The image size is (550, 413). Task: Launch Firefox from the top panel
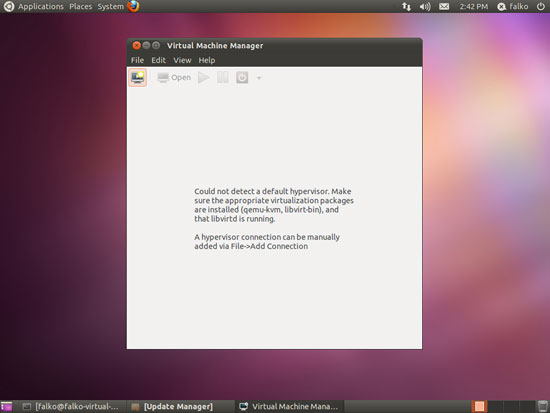point(133,6)
